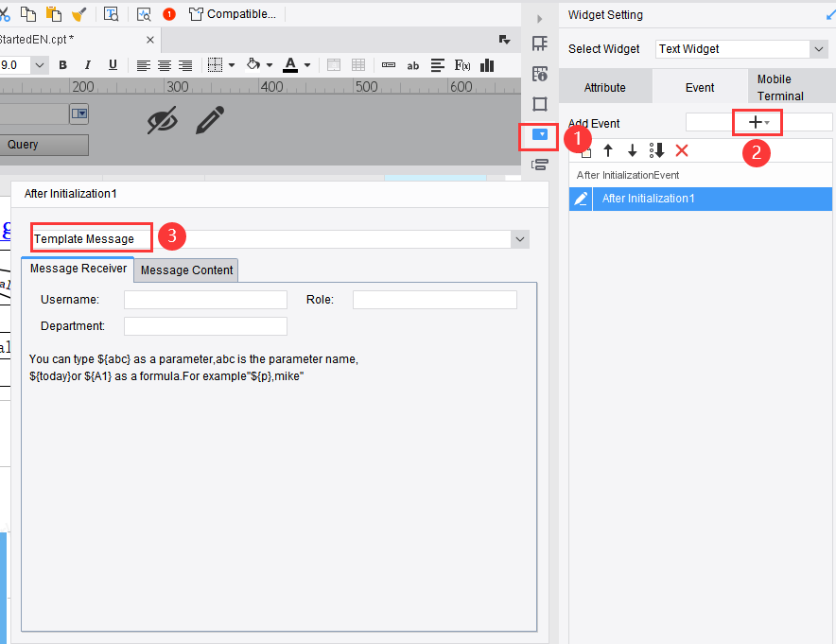Insert a chart icon

click(487, 65)
